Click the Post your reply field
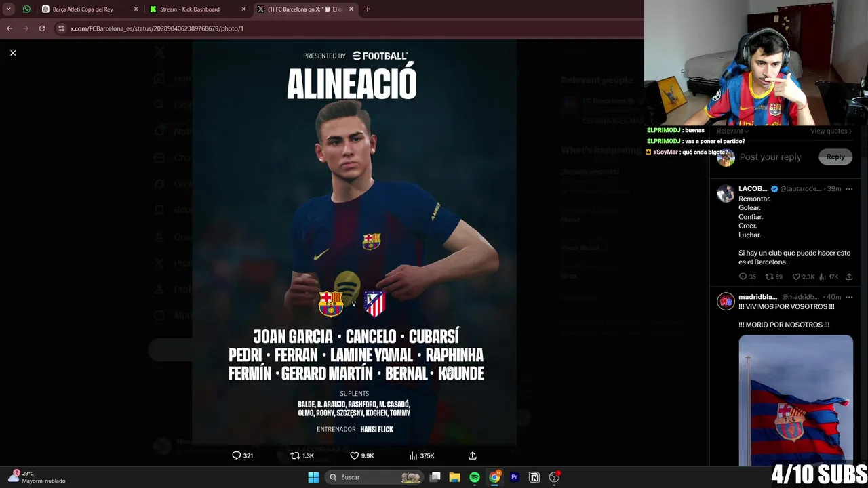 point(770,157)
